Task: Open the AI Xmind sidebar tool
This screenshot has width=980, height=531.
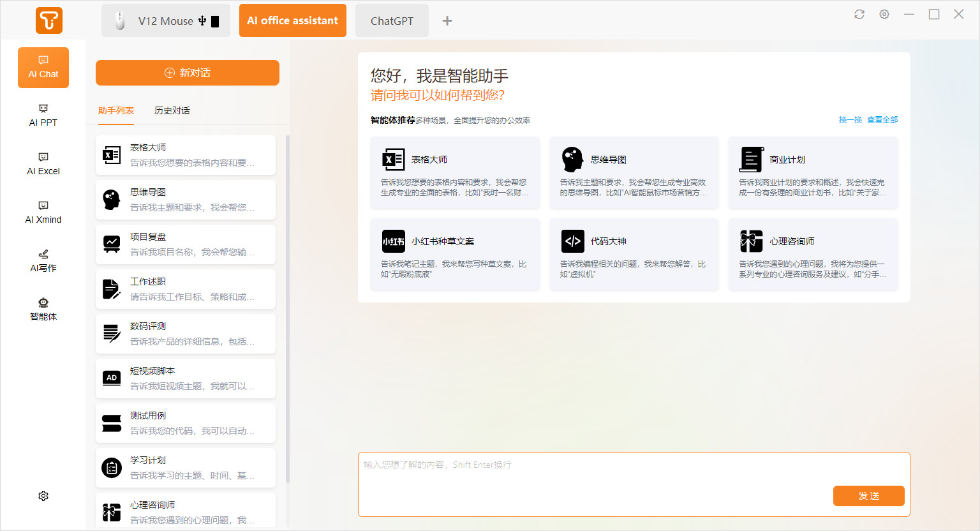Action: pos(43,213)
